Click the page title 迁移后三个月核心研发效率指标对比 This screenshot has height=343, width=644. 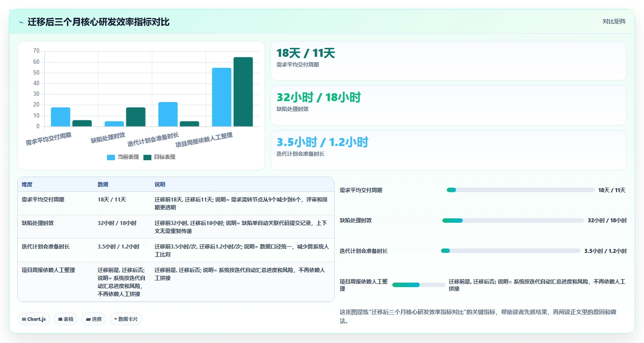coord(98,22)
